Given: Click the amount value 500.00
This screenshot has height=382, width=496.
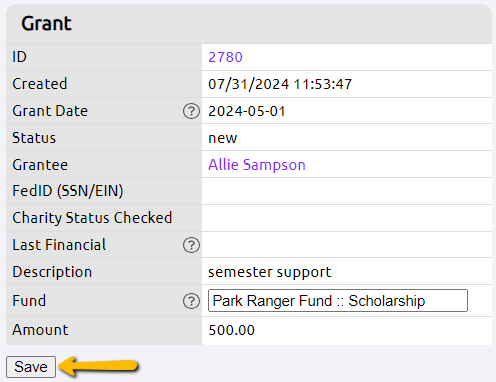Looking at the screenshot, I should point(232,330).
